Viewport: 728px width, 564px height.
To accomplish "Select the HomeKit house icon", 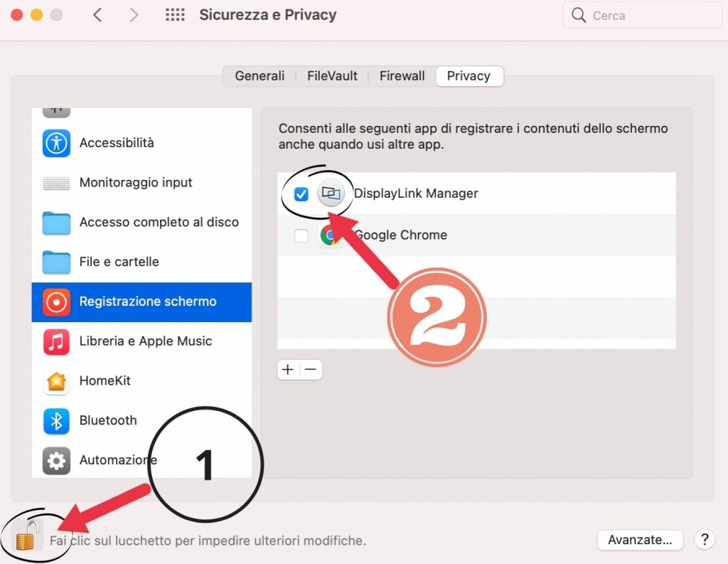I will 56,381.
